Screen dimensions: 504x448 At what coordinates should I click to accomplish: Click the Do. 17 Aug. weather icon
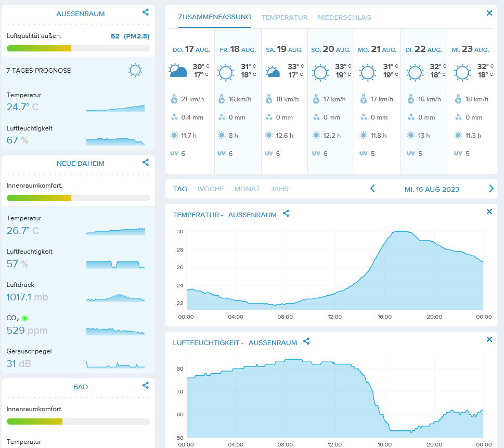pyautogui.click(x=178, y=70)
